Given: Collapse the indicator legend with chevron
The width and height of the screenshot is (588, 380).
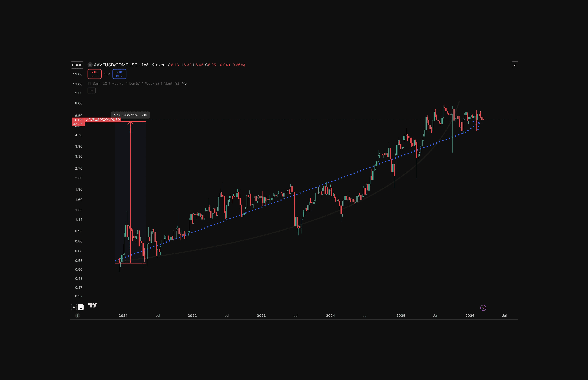Looking at the screenshot, I should (92, 91).
